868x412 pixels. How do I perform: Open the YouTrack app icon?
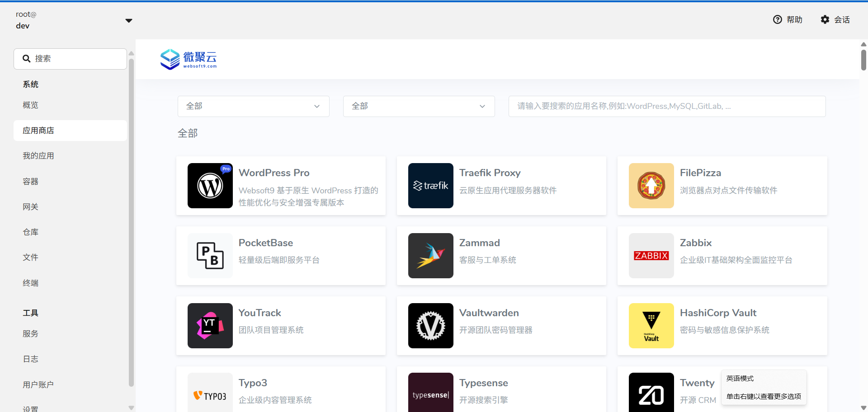(210, 325)
